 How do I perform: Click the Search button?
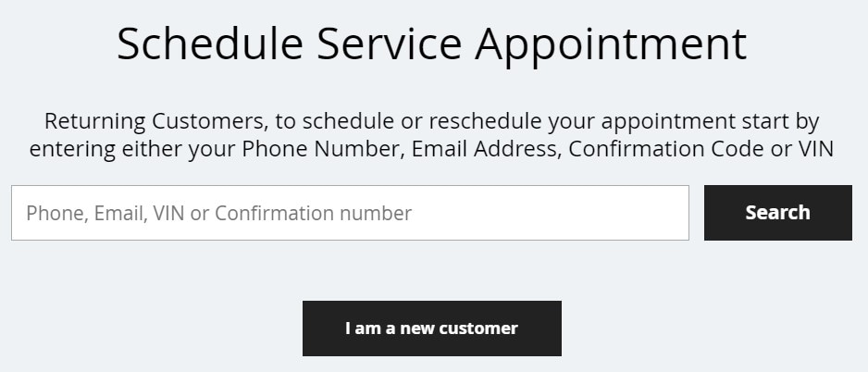pyautogui.click(x=777, y=213)
